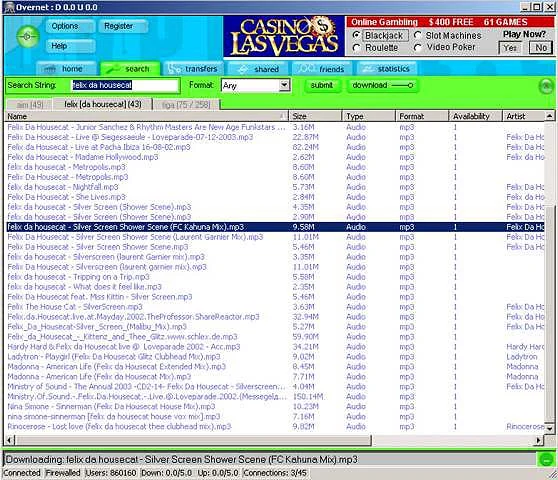This screenshot has width=558, height=480.
Task: Click the submit search button
Action: (x=322, y=85)
